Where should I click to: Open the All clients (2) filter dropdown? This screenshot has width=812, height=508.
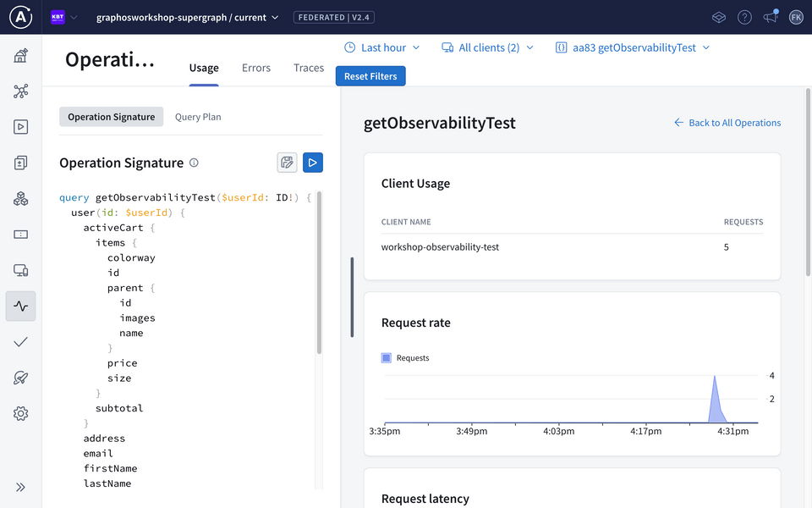[x=487, y=47]
